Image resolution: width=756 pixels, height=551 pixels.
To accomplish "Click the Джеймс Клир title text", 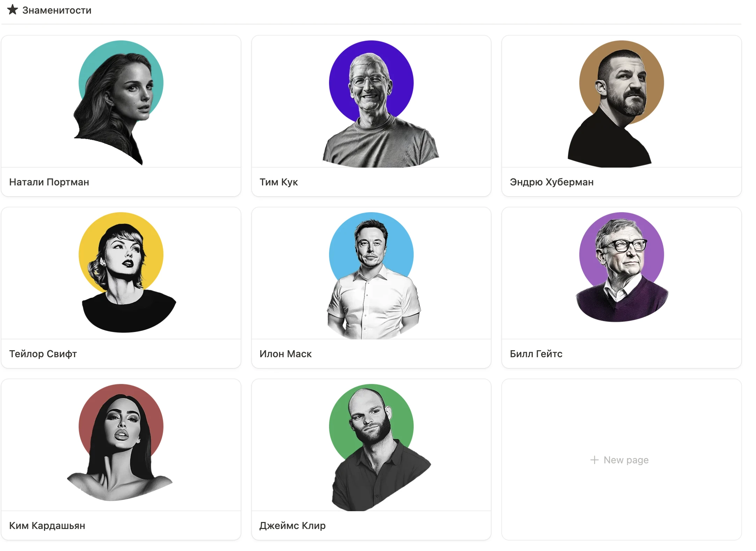I will point(293,526).
